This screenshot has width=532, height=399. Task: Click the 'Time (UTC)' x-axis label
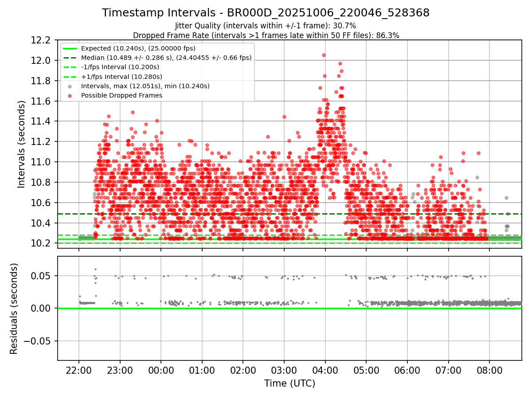click(x=289, y=383)
